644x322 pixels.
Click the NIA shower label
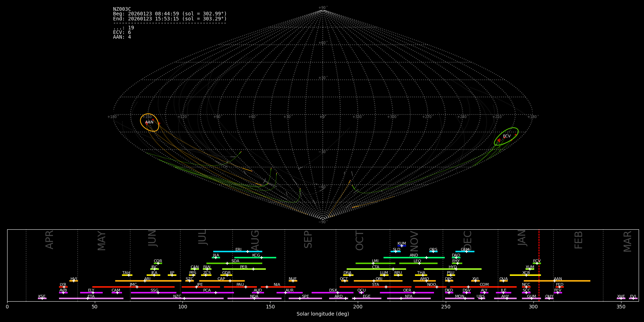[277, 285]
